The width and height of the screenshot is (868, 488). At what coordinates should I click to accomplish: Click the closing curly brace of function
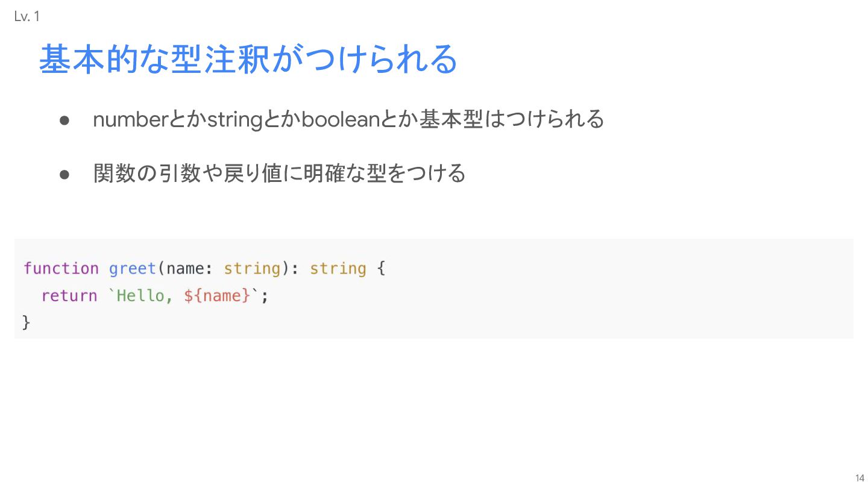27,322
